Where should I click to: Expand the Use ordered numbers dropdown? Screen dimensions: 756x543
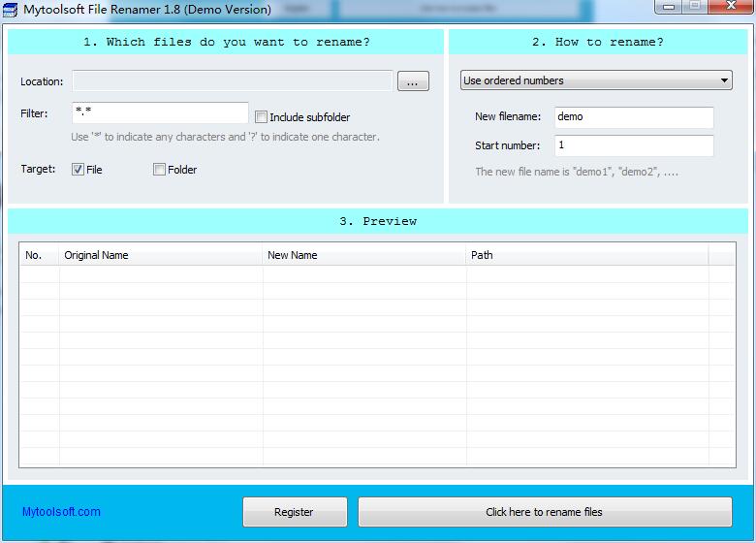tap(596, 80)
